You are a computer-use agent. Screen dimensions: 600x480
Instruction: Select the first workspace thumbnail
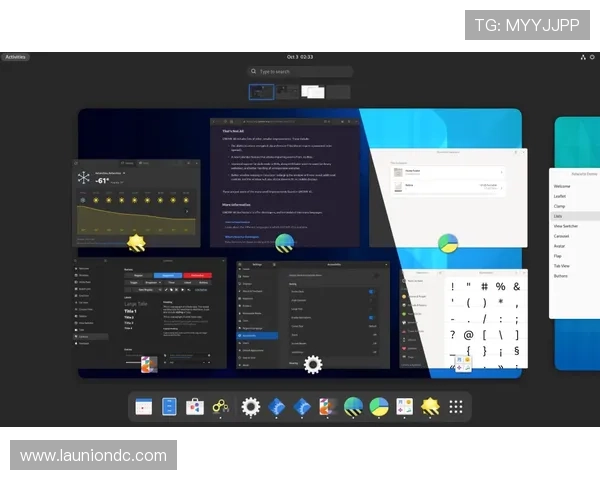tap(262, 92)
